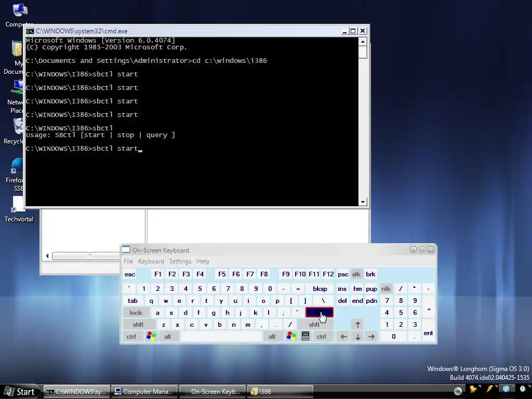Open the Firefox desktop shortcut
This screenshot has width=532, height=399.
pyautogui.click(x=15, y=175)
